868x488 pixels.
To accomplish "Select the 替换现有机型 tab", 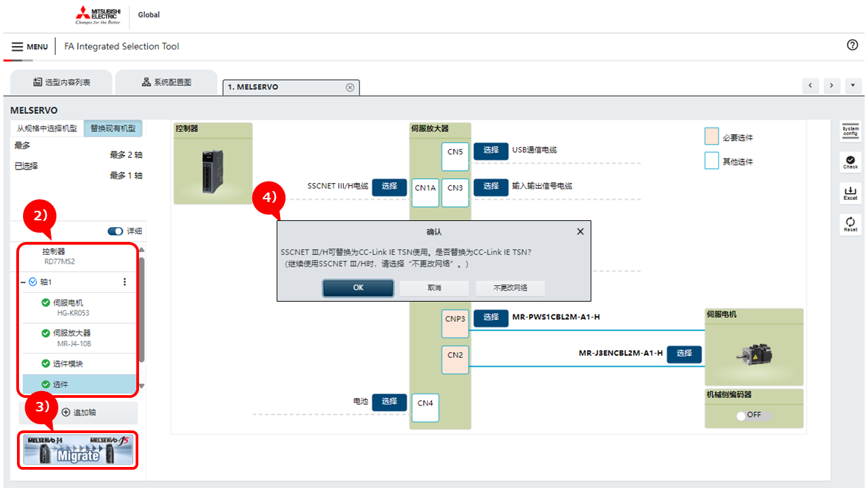I will 113,129.
